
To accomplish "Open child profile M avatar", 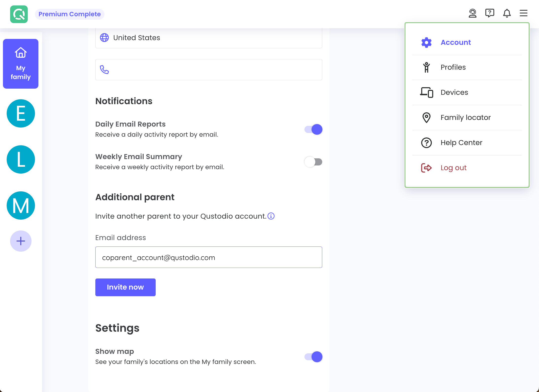I will [21, 205].
